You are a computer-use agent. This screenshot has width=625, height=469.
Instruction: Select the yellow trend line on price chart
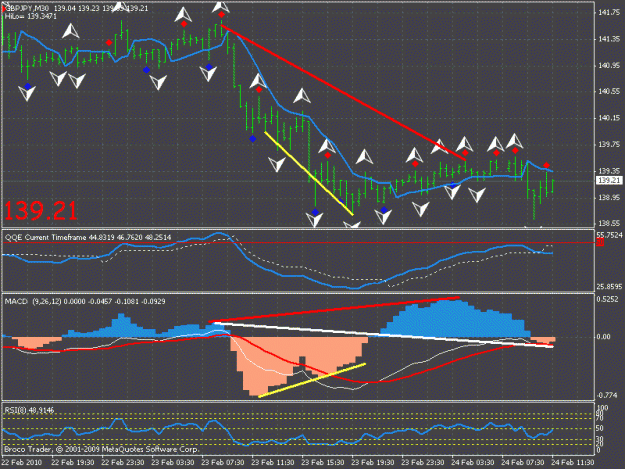click(x=309, y=173)
